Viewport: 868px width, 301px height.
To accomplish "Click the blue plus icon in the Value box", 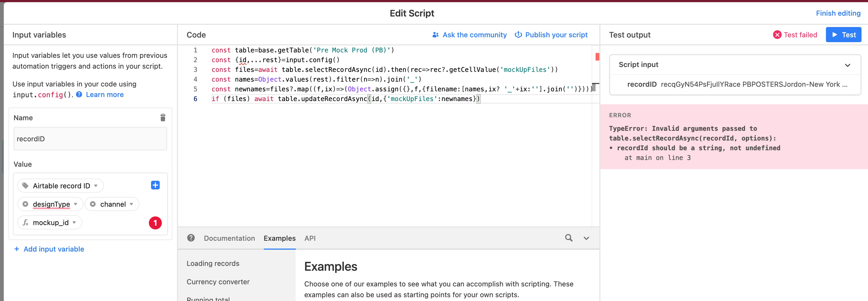I will pyautogui.click(x=155, y=185).
